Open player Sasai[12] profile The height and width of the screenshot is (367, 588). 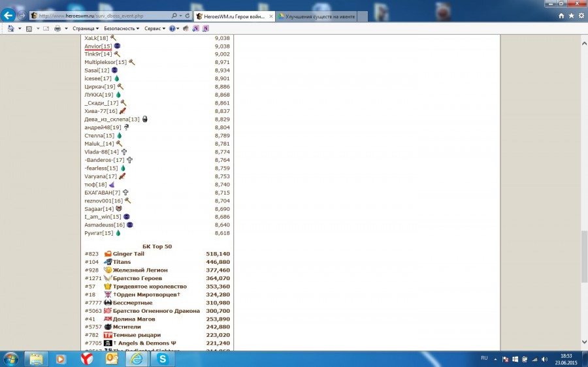coord(97,71)
